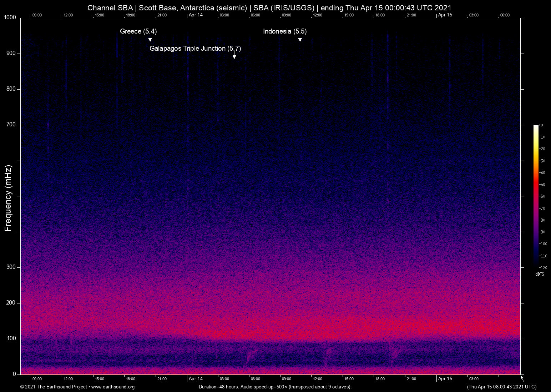The width and height of the screenshot is (551, 392).
Task: Click the arrow marker below Indonesia (5.5)
Action: click(300, 39)
